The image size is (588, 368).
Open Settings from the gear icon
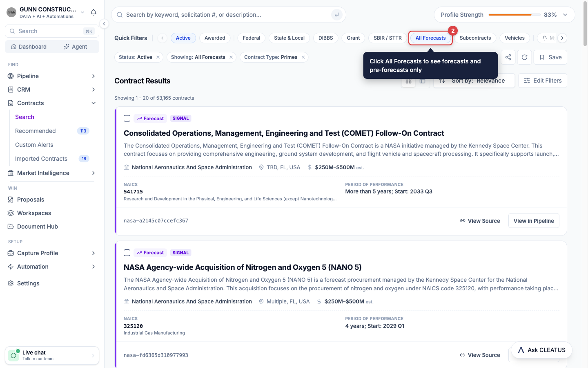pyautogui.click(x=11, y=283)
